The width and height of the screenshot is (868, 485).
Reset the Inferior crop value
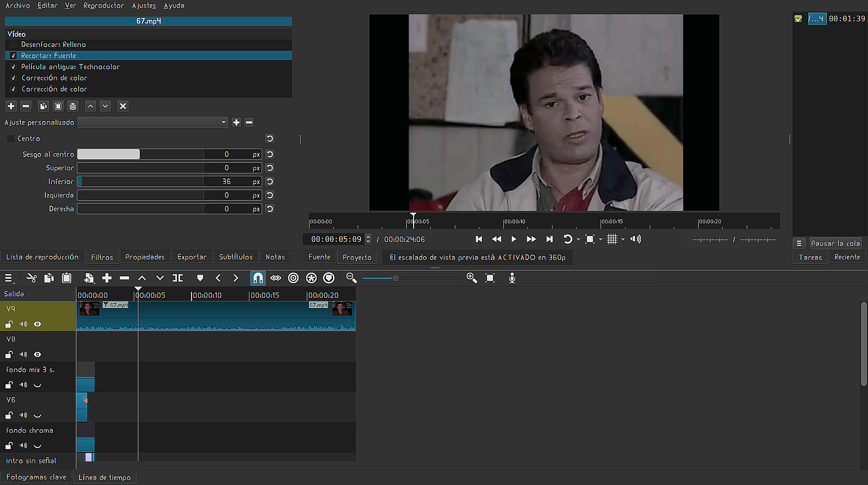[270, 182]
